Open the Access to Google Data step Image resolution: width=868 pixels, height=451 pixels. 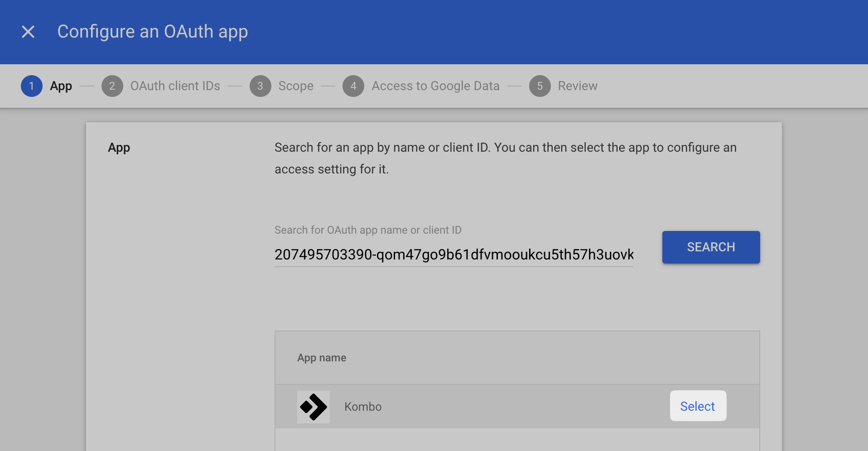[435, 86]
